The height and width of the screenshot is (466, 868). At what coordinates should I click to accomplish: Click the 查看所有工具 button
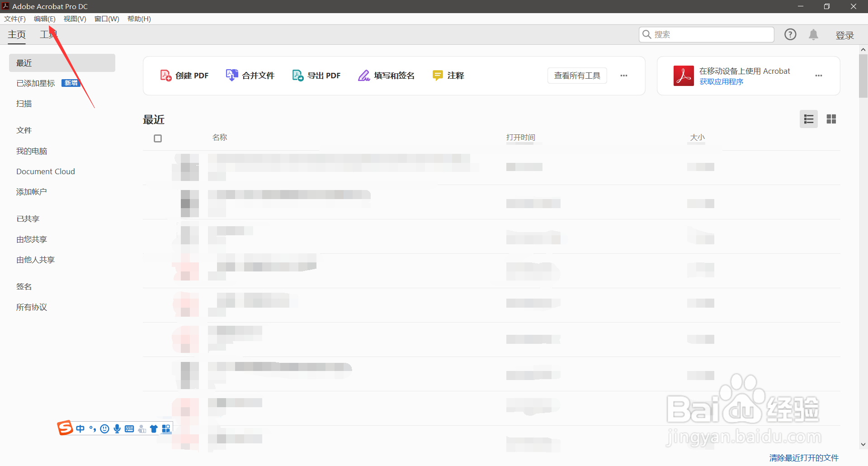577,76
